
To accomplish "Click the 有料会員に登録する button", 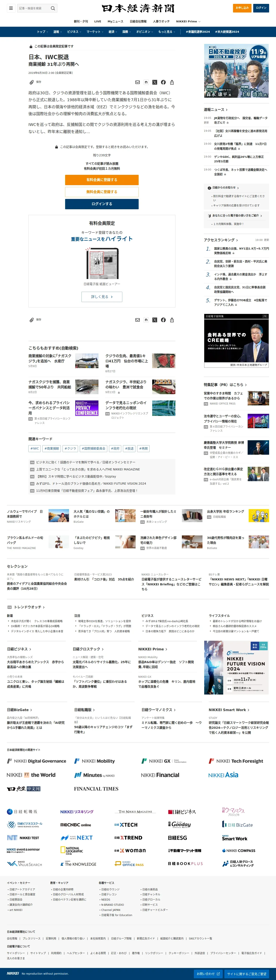I will [102, 180].
